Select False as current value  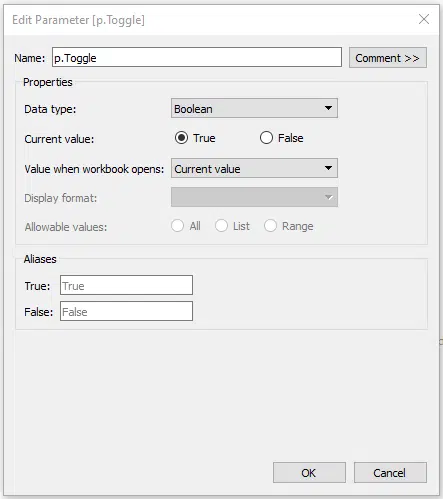pos(266,138)
